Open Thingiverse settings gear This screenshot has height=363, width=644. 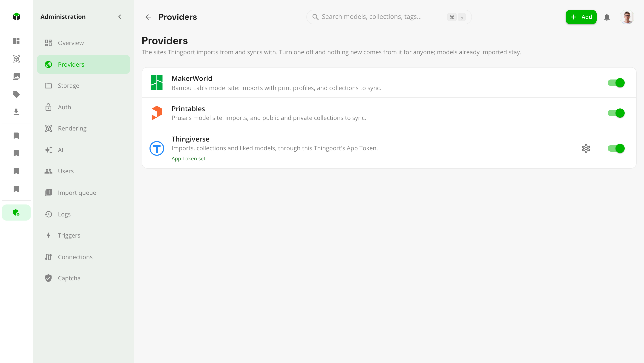click(x=586, y=148)
